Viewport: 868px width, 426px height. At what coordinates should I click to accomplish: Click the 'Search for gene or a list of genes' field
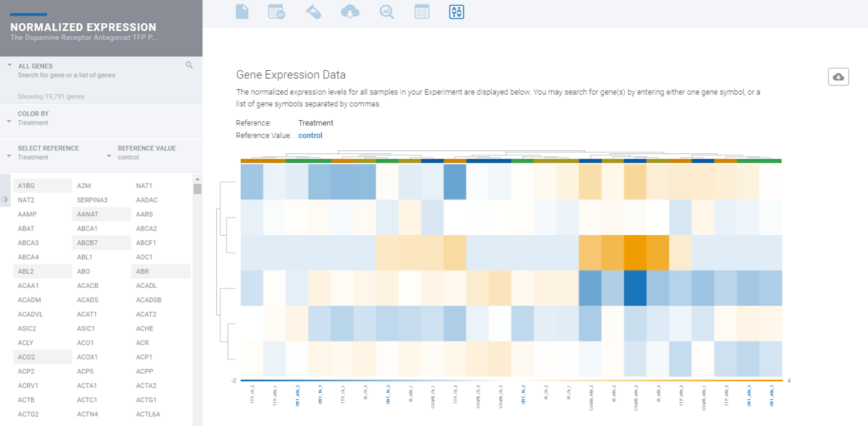tap(67, 75)
